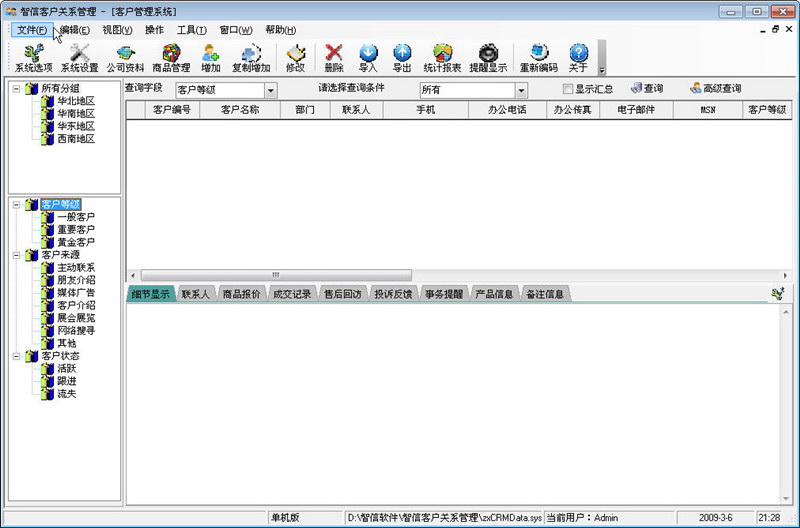Open the 系统选项 toolbar icon
Image resolution: width=800 pixels, height=528 pixels.
[34, 58]
